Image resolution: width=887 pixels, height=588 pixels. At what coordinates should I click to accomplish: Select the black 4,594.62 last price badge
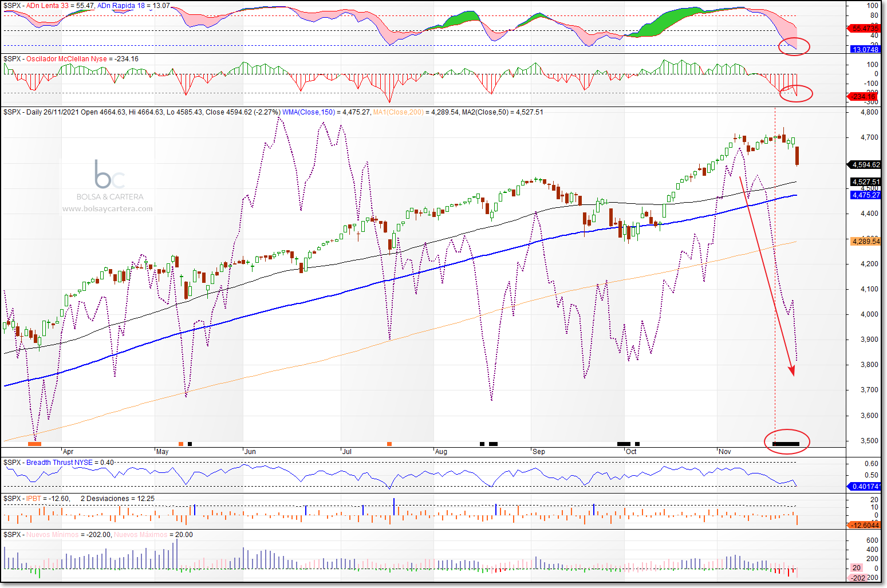coord(865,164)
